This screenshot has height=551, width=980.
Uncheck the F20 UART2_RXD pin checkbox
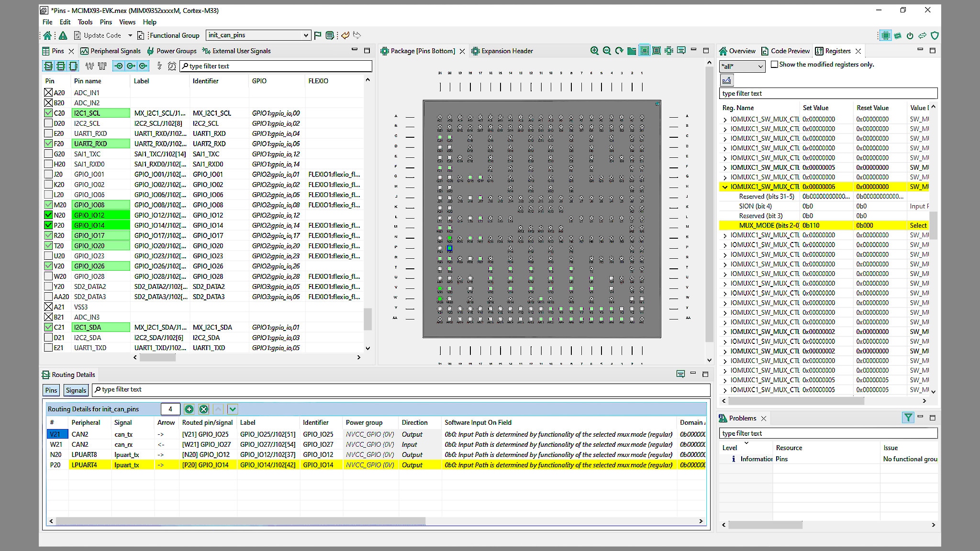48,143
